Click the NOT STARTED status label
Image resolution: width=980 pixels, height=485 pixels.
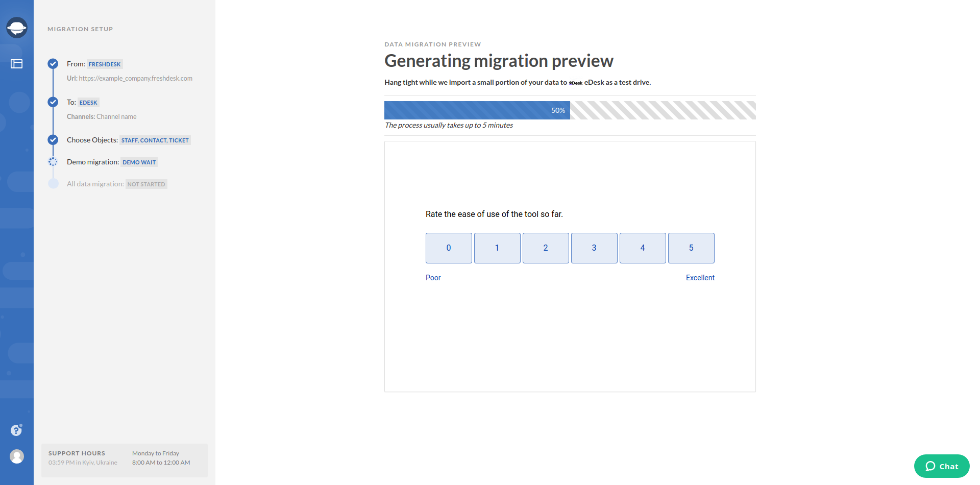click(x=146, y=184)
